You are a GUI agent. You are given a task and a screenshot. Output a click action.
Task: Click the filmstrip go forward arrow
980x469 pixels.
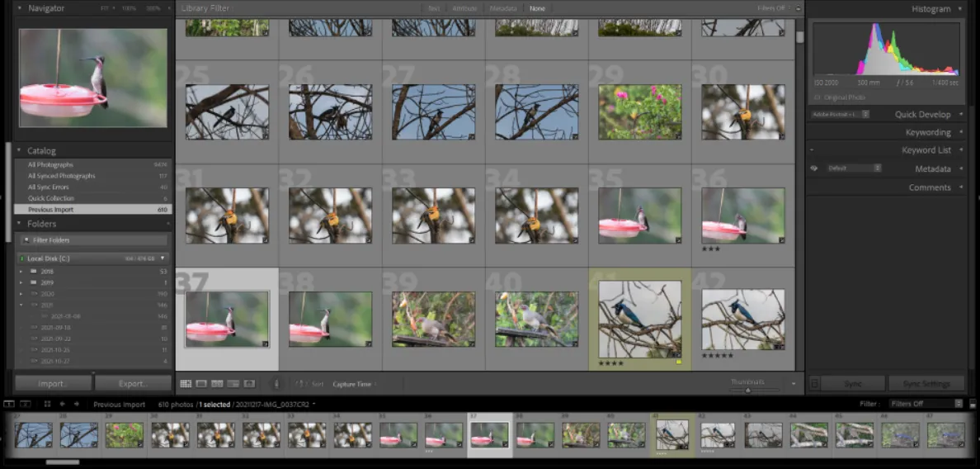click(76, 405)
